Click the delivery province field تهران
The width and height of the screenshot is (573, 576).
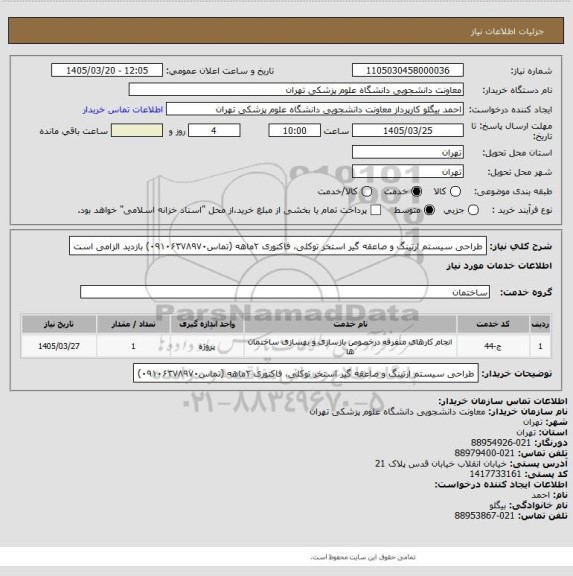point(408,152)
